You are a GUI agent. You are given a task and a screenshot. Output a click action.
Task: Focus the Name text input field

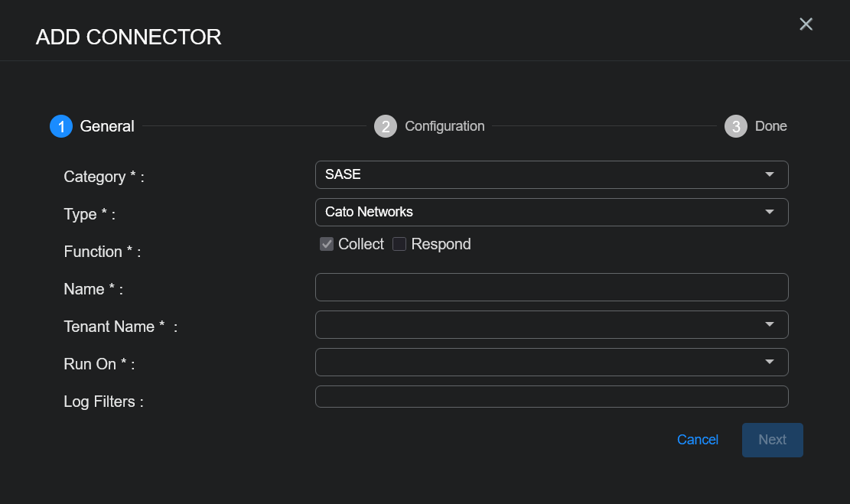tap(552, 288)
